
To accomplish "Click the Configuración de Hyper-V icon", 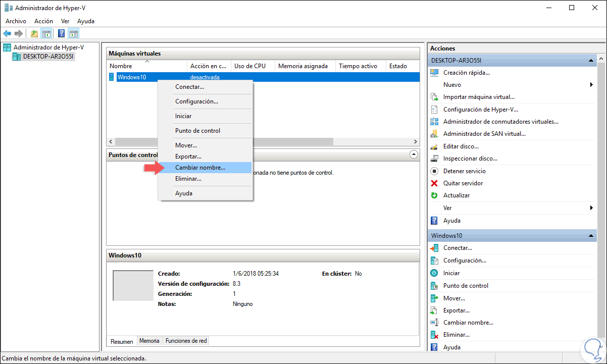I will [x=434, y=109].
